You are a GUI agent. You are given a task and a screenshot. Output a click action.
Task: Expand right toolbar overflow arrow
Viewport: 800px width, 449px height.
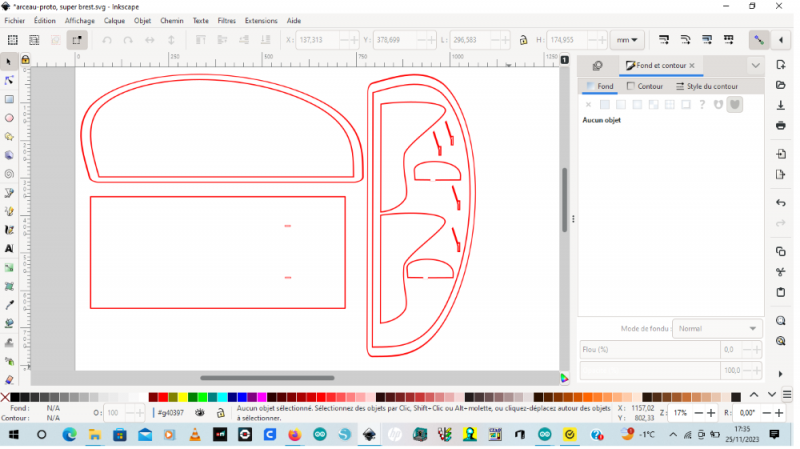coord(781,374)
